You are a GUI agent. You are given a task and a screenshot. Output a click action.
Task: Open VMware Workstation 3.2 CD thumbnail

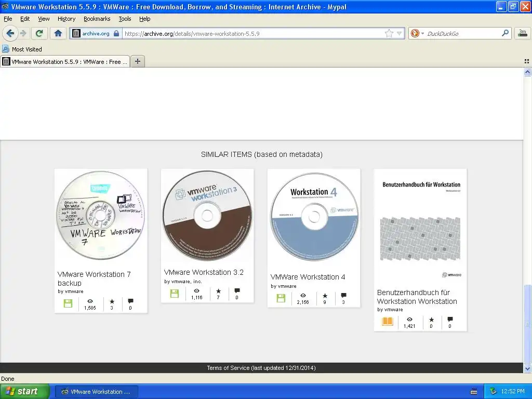207,216
